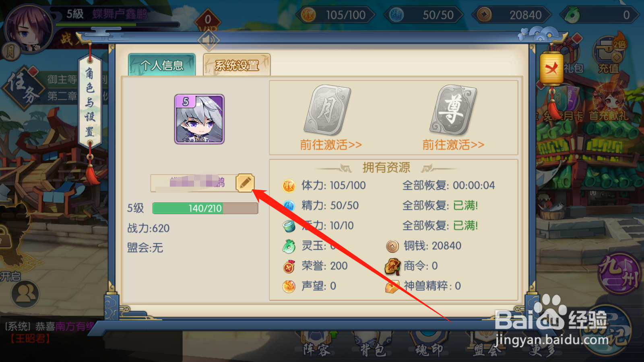Image resolution: width=644 pixels, height=362 pixels.
Task: Toggle the speaker sound icon
Action: click(208, 41)
